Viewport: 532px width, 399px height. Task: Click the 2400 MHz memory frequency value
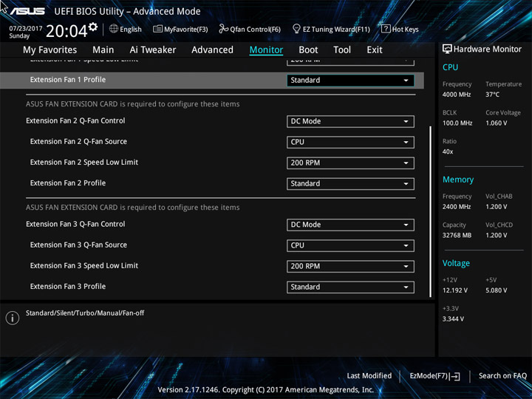[x=457, y=207]
